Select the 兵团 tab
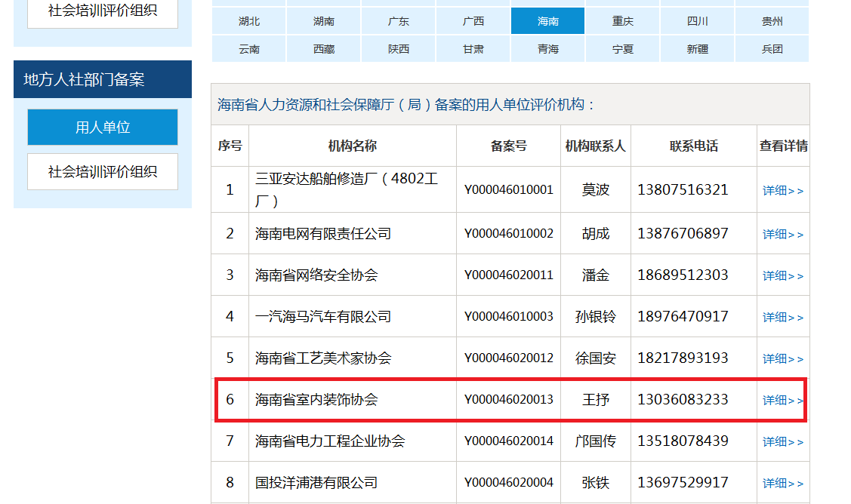The image size is (851, 504). click(x=772, y=49)
